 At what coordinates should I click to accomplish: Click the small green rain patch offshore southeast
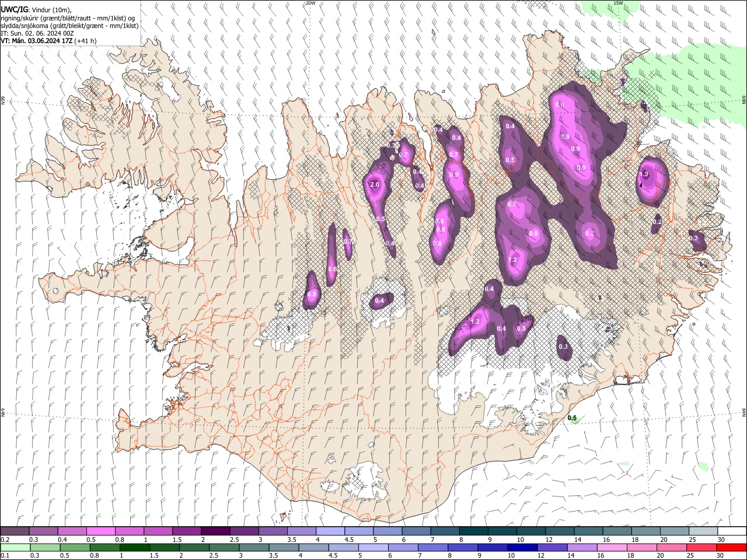point(702,467)
